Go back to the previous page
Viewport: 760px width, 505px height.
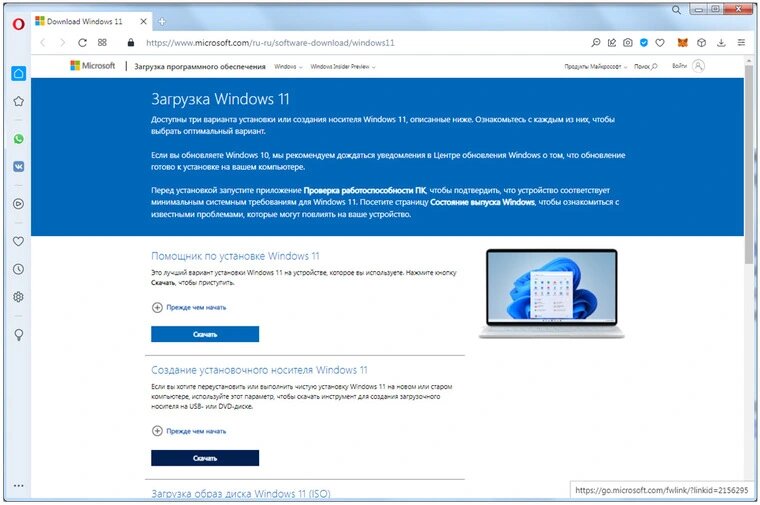(x=43, y=43)
